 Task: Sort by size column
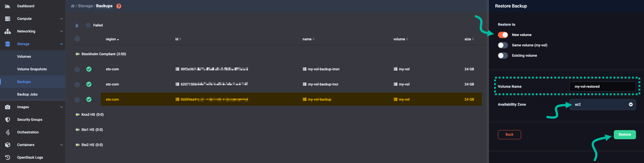coord(469,39)
